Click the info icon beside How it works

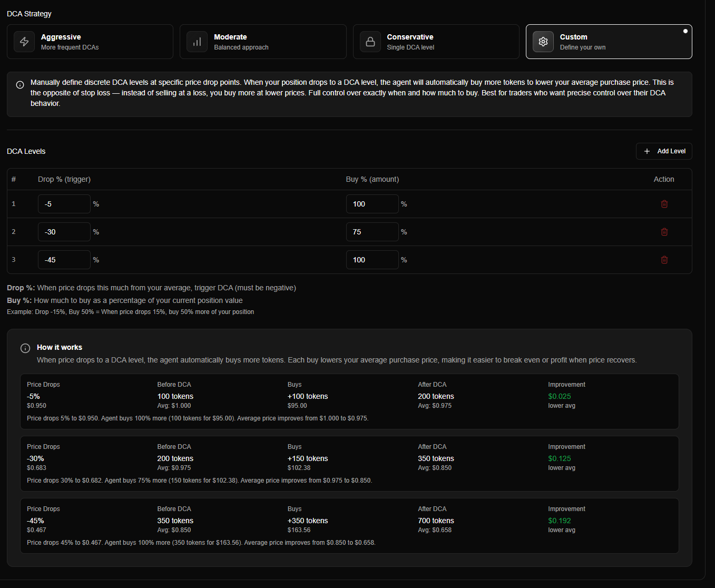[x=25, y=348]
